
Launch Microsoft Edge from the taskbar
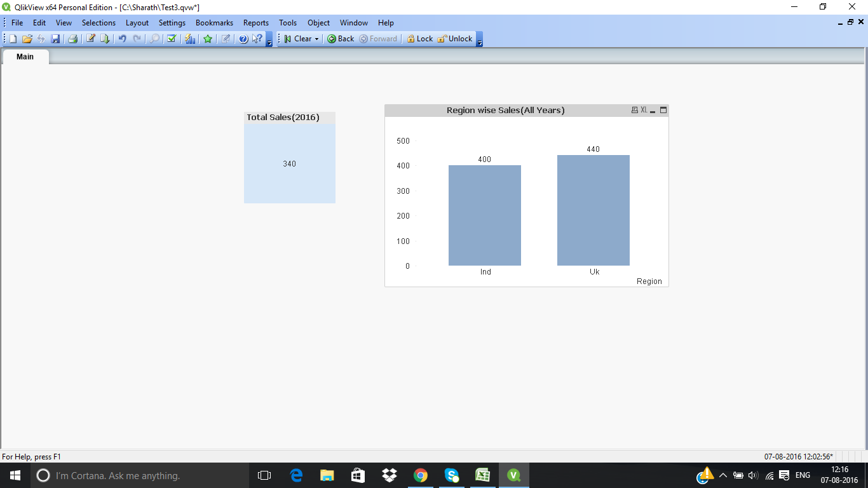296,475
